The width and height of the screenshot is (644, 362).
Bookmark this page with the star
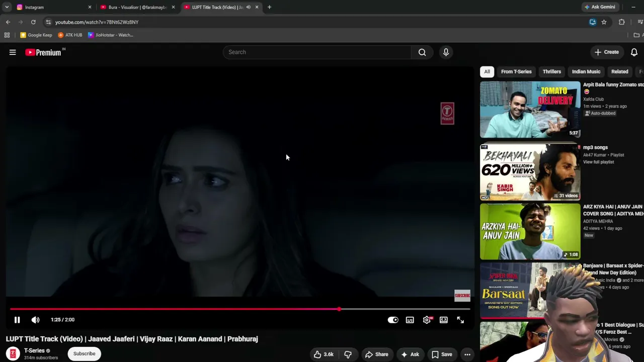[604, 22]
